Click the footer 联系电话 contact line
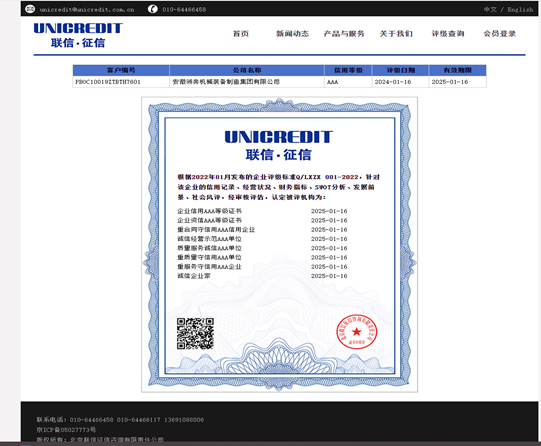541x446 pixels. 120,420
